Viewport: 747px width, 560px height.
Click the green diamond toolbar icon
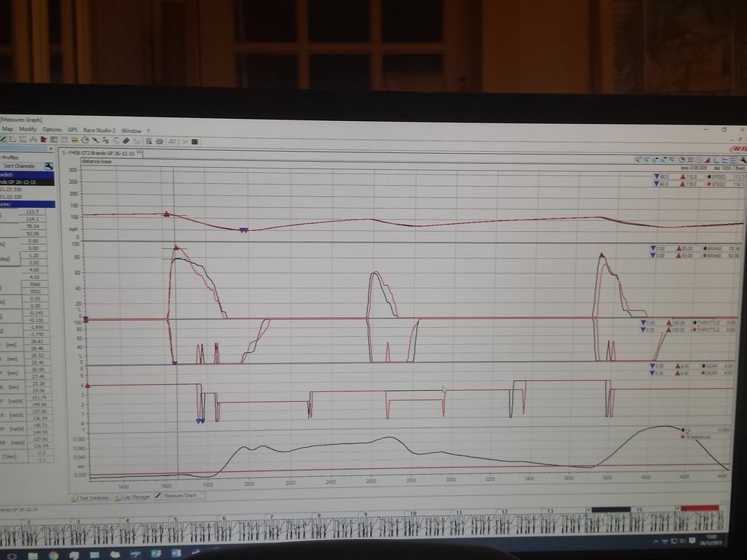pos(126,141)
